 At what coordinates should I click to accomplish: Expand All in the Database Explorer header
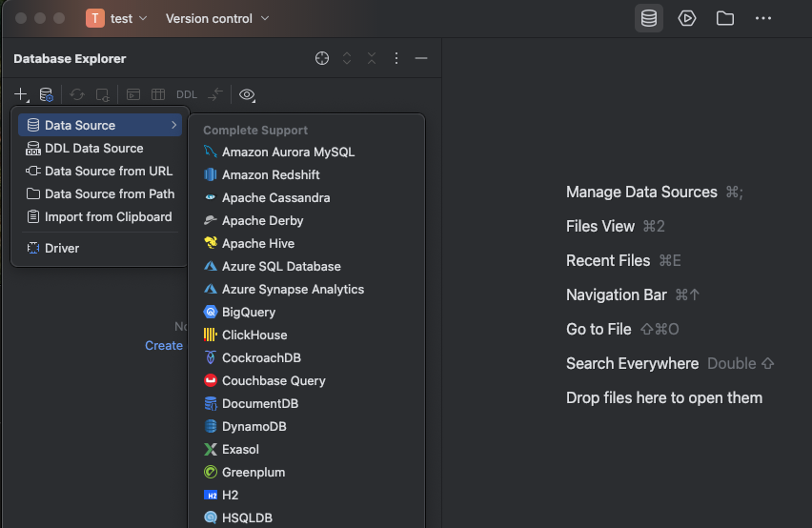pos(347,59)
